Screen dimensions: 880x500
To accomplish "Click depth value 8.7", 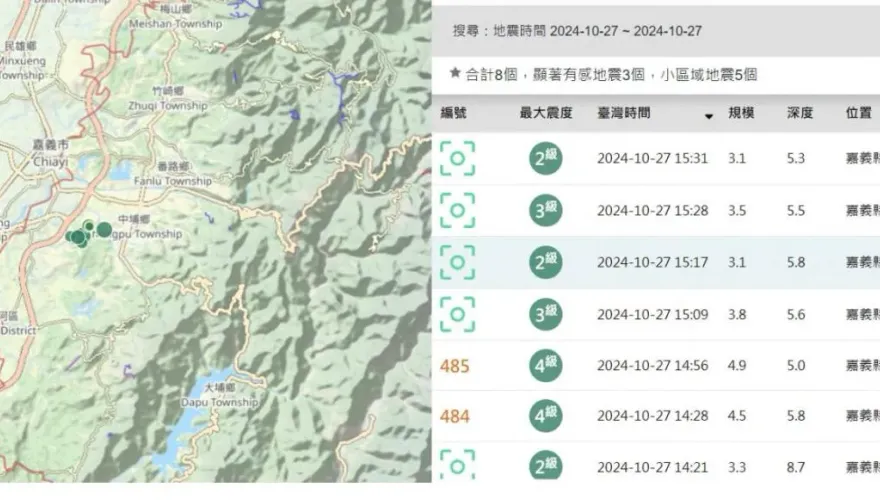I will (x=796, y=467).
